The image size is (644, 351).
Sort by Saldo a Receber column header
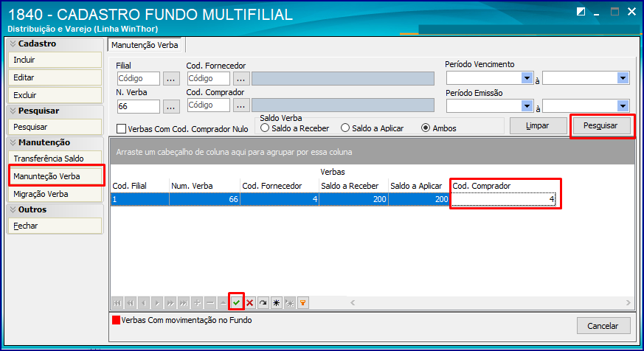(x=354, y=186)
